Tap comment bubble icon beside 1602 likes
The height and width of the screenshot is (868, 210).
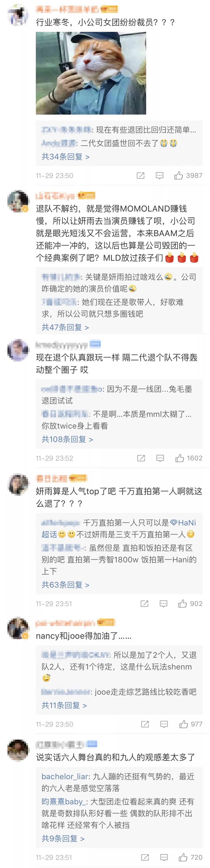coord(160,458)
